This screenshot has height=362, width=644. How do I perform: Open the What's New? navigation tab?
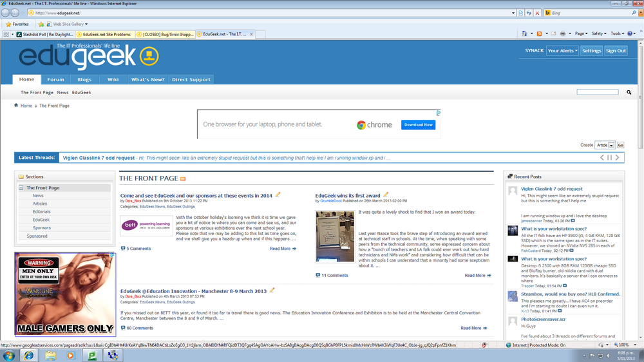tap(148, 80)
